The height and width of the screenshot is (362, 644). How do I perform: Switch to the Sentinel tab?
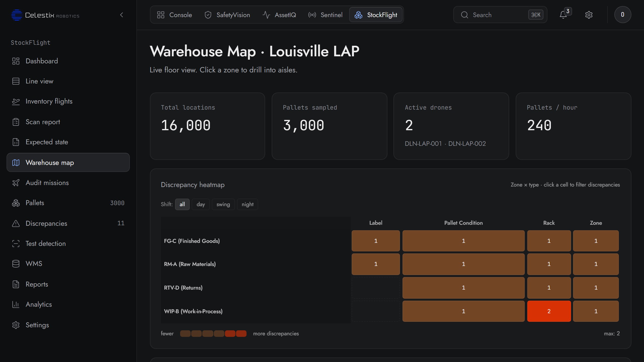(x=325, y=15)
